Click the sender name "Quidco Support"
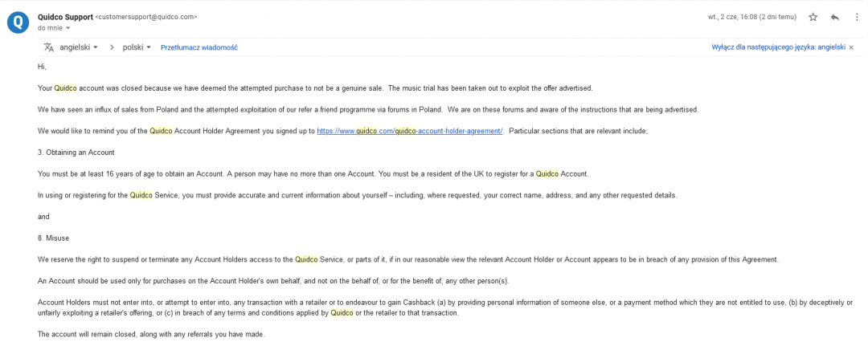868x346 pixels. pyautogui.click(x=65, y=16)
